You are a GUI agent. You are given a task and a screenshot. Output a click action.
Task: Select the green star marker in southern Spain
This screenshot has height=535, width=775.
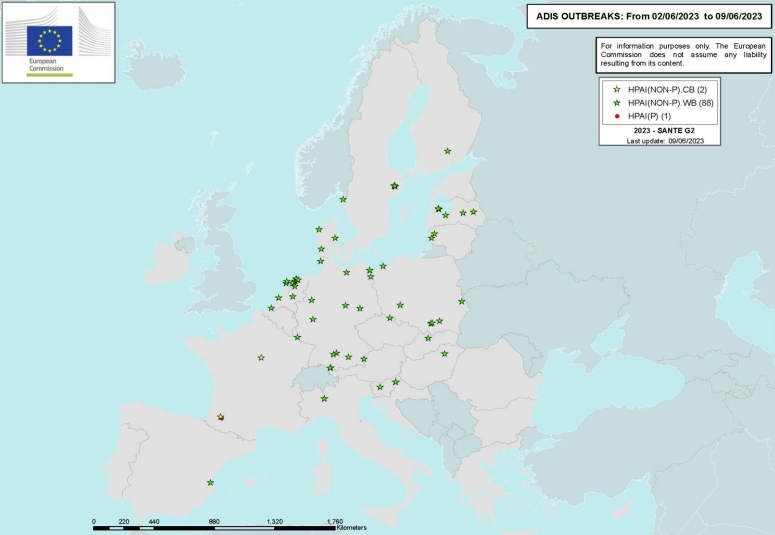(x=210, y=483)
